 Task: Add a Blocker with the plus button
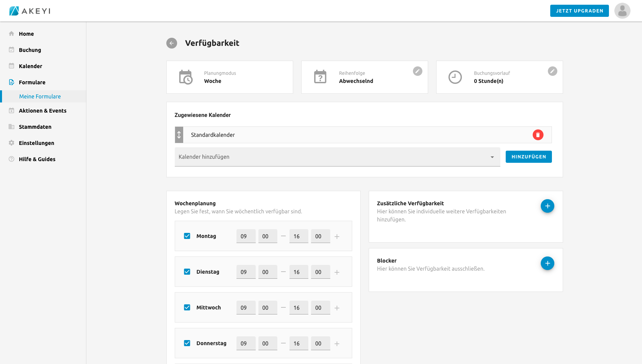[547, 263]
